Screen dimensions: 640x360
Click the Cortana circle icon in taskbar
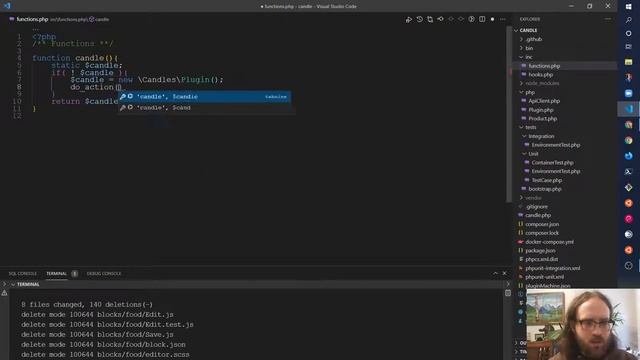coord(629,33)
